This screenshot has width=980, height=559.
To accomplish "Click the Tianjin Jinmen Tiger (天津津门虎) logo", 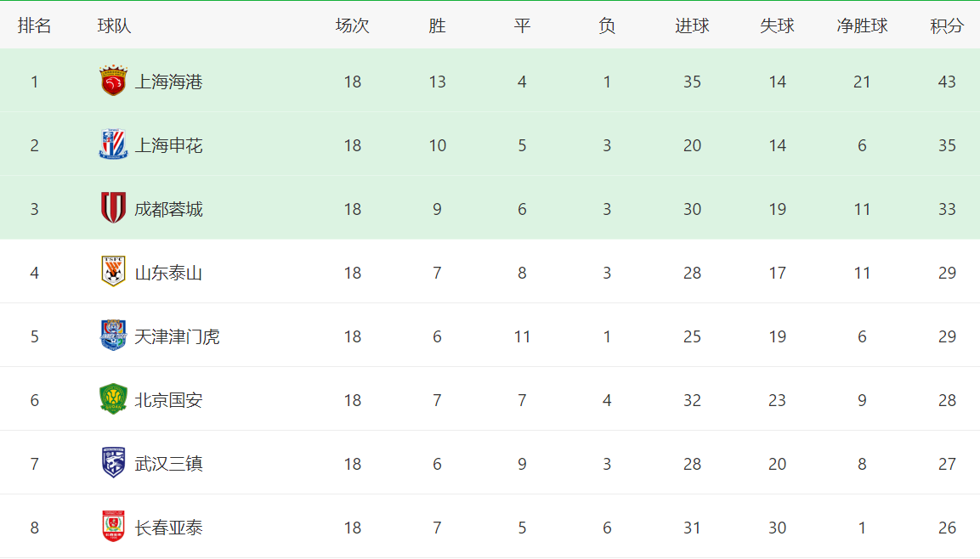I will coord(113,336).
